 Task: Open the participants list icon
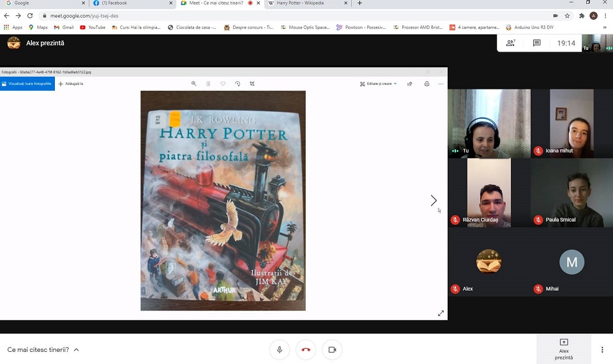[510, 43]
